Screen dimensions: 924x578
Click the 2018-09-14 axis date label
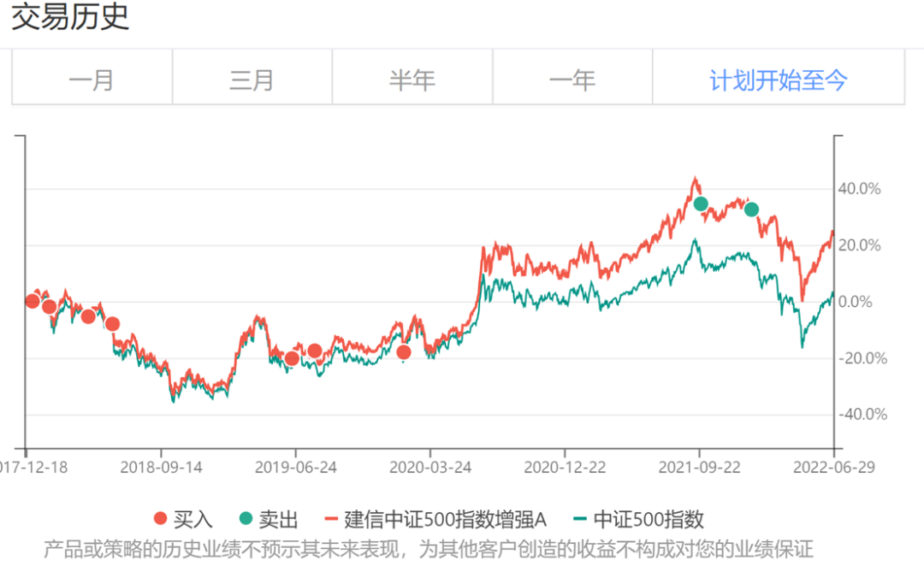tap(161, 467)
